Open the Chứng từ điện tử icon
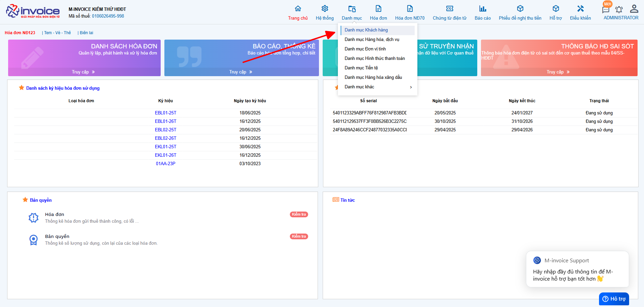 [x=450, y=9]
